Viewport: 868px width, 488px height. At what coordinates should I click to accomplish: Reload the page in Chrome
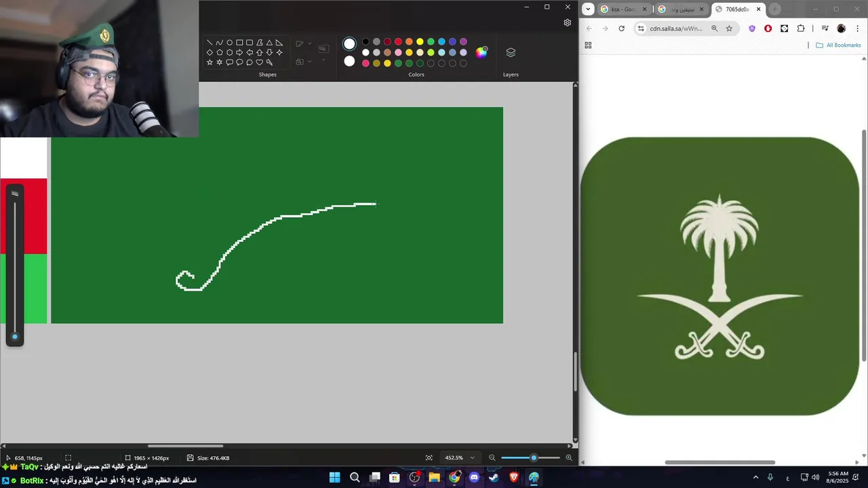pyautogui.click(x=621, y=28)
